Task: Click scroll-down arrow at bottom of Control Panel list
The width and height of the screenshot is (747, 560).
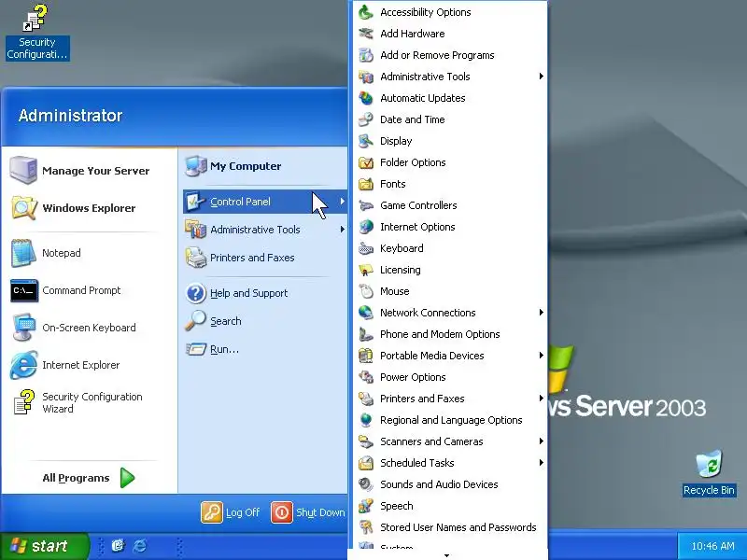Action: [x=447, y=555]
